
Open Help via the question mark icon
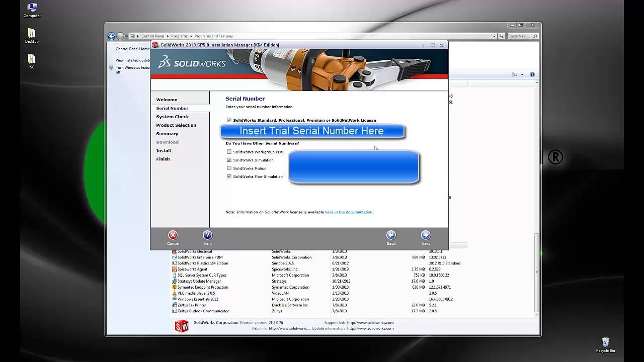tap(207, 235)
